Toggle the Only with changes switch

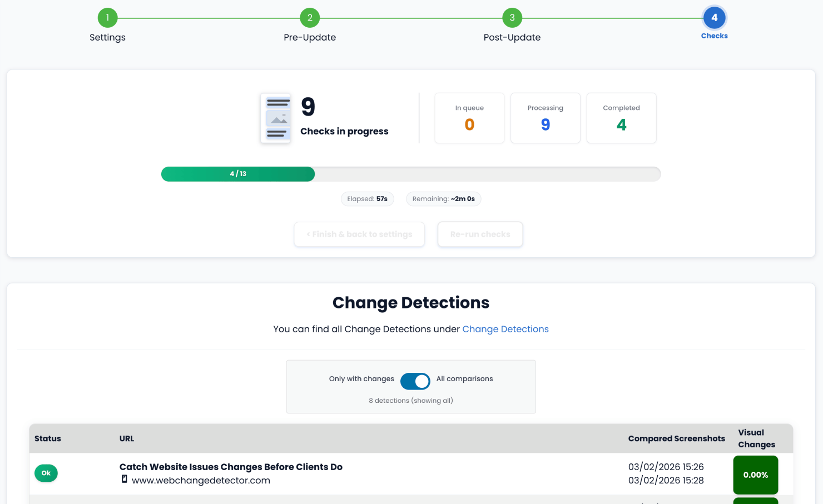pos(415,381)
